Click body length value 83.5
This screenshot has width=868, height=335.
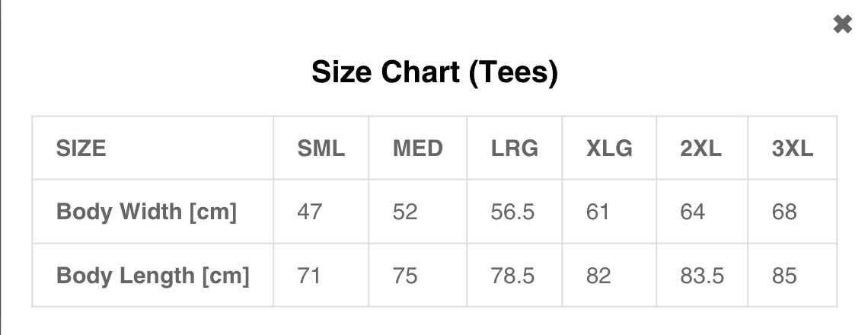coord(702,276)
